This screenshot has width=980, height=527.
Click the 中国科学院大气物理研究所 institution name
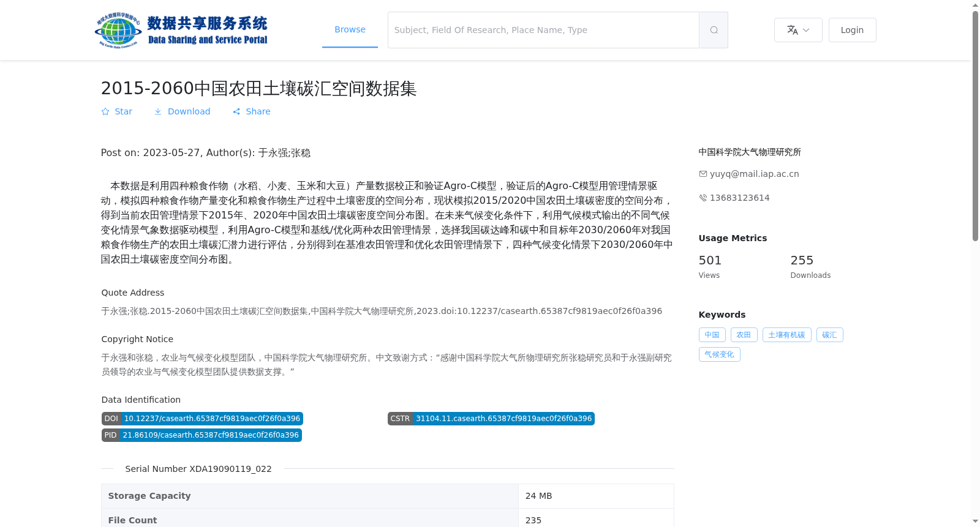click(750, 152)
